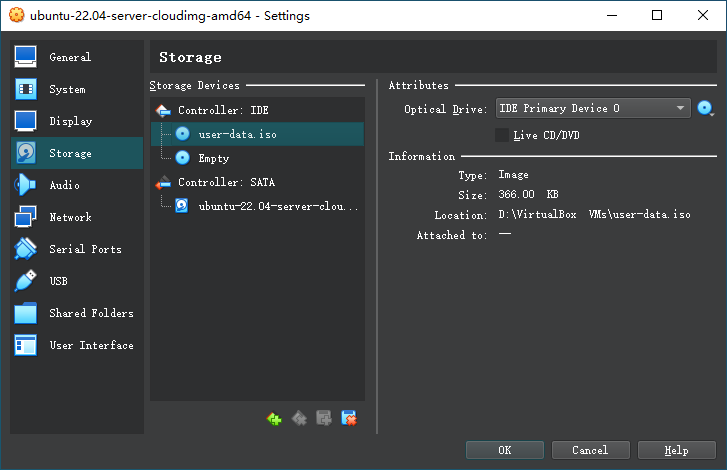Click the Optical Drive label
This screenshot has width=727, height=470.
coord(446,109)
